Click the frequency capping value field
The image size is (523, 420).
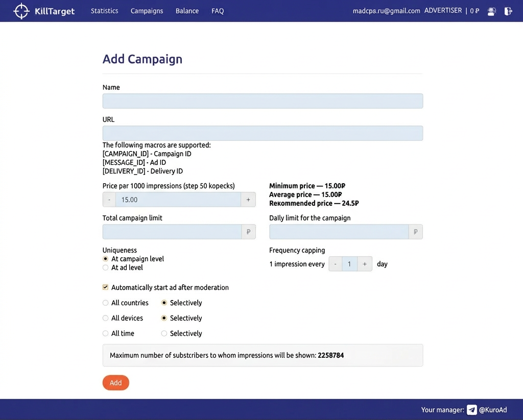click(x=349, y=264)
